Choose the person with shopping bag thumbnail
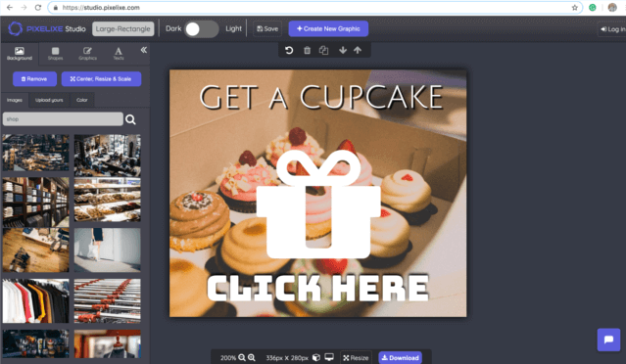The width and height of the screenshot is (626, 364). coord(108,250)
